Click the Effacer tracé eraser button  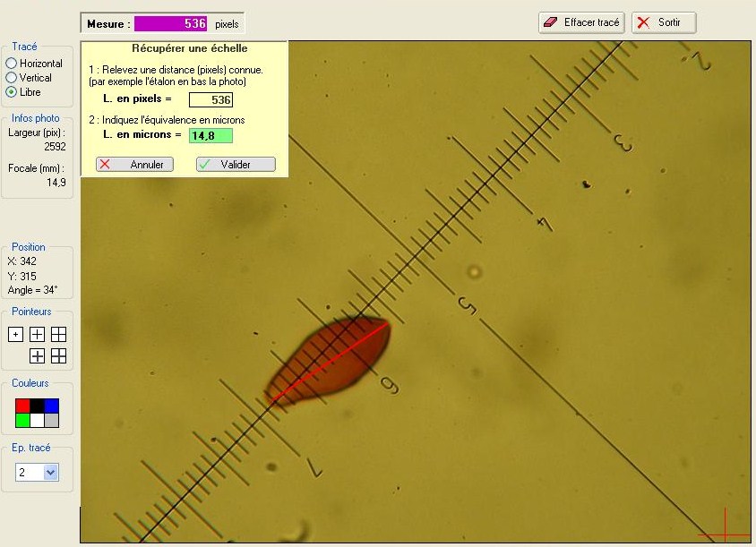pos(581,22)
